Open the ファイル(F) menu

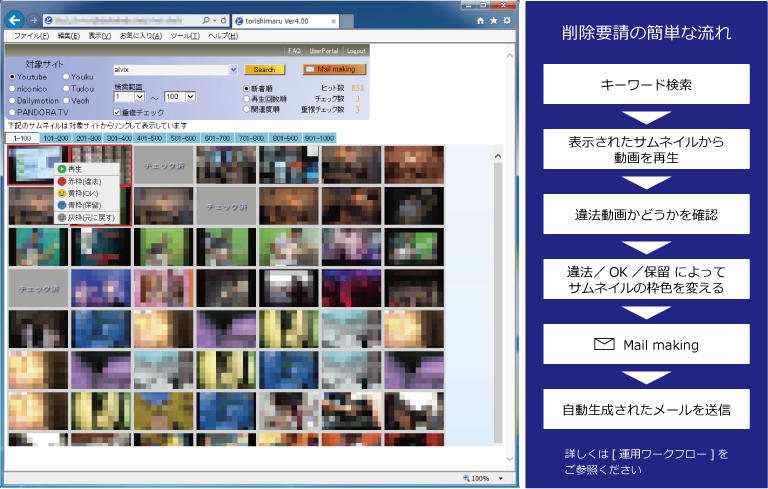point(31,36)
